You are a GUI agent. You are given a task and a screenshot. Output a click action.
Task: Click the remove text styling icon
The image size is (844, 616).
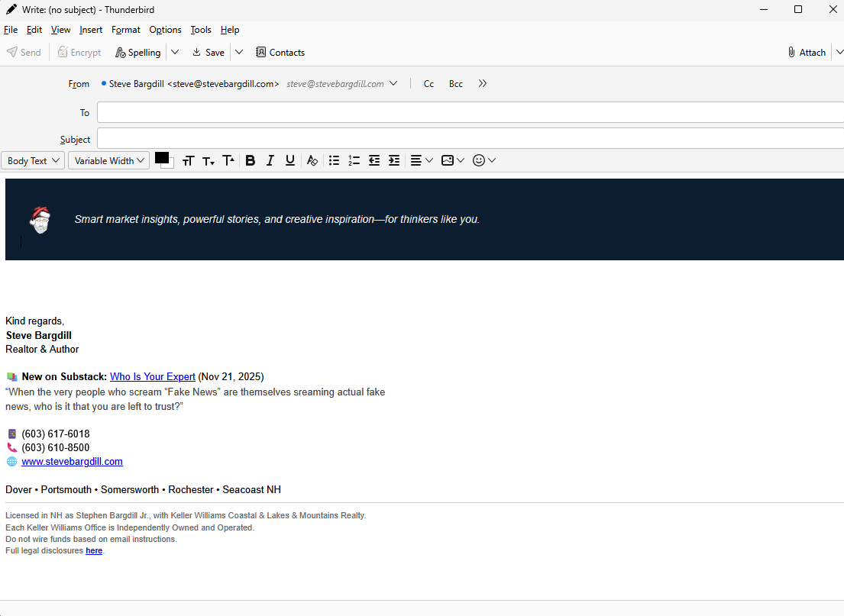click(x=312, y=160)
